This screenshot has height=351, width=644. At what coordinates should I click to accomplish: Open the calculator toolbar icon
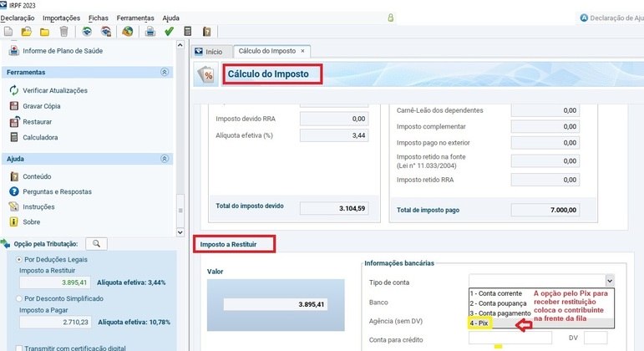pos(188,32)
